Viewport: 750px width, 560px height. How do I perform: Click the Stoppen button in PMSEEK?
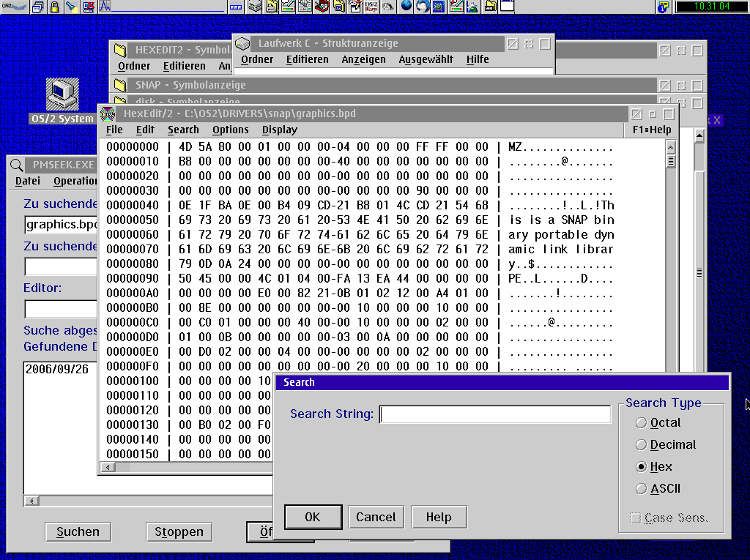tap(179, 532)
